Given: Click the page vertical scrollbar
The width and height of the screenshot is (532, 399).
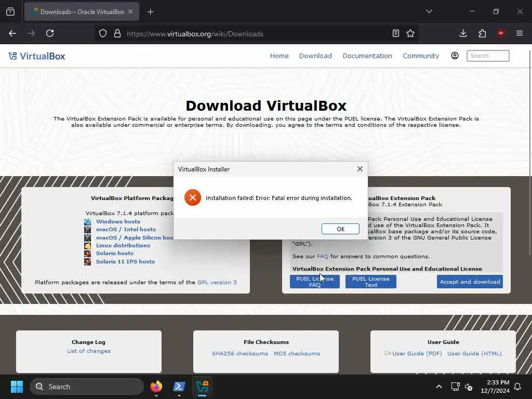Looking at the screenshot, I should tap(530, 153).
